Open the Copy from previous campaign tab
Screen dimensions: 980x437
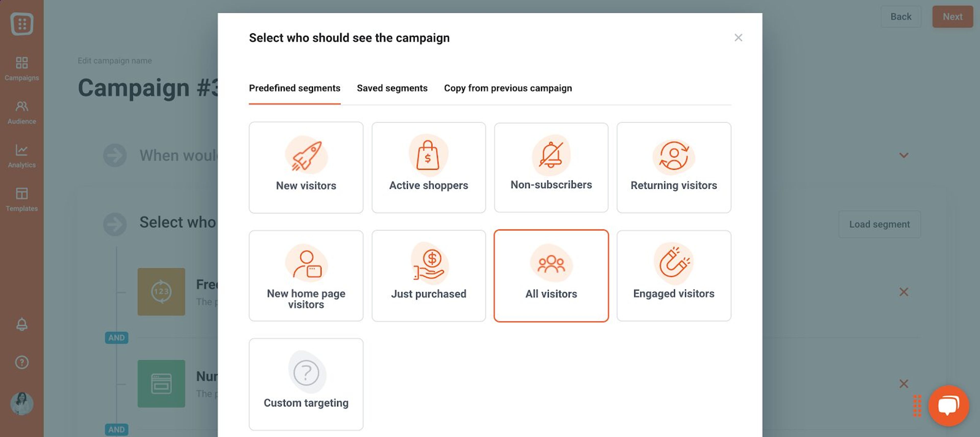[x=508, y=88]
